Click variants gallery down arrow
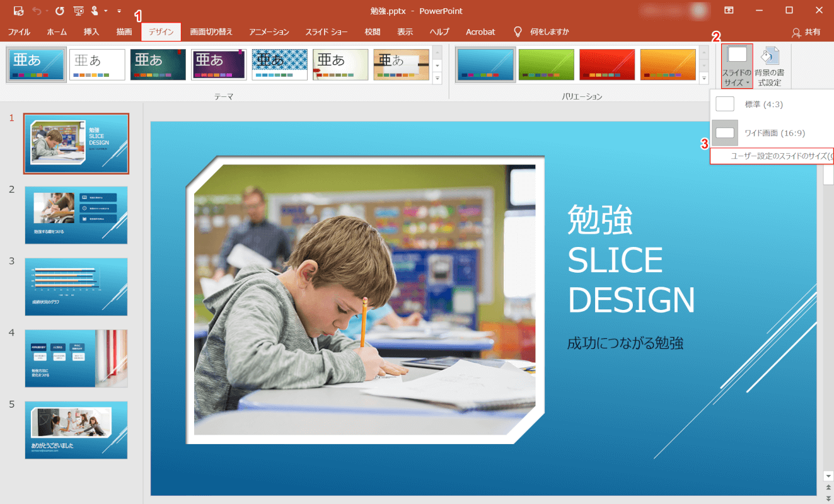 (x=704, y=65)
